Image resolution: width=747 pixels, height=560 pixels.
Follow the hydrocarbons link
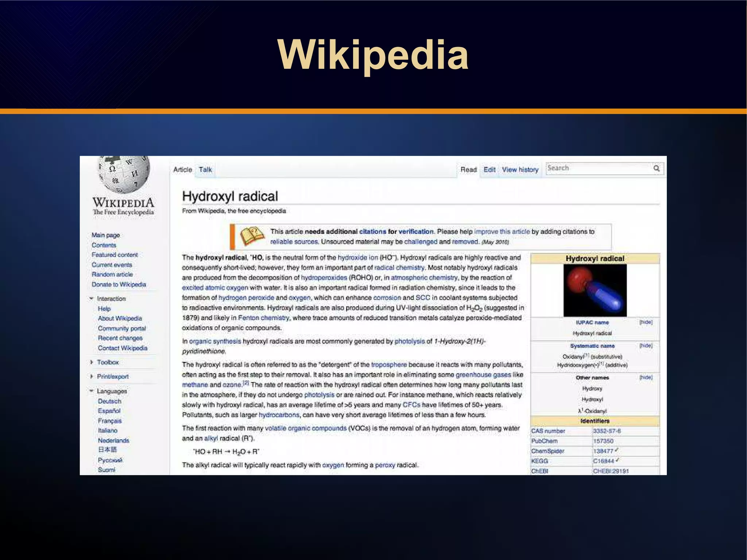point(279,415)
